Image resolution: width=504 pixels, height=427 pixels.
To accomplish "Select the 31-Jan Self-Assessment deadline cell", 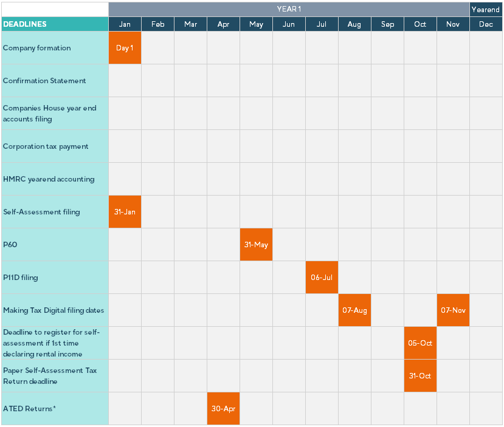I will pos(125,212).
